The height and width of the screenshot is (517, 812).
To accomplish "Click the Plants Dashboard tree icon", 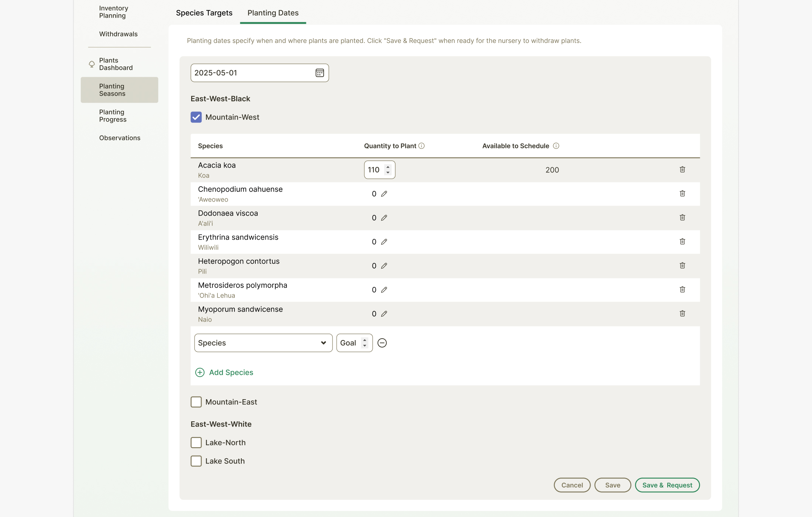I will tap(92, 64).
